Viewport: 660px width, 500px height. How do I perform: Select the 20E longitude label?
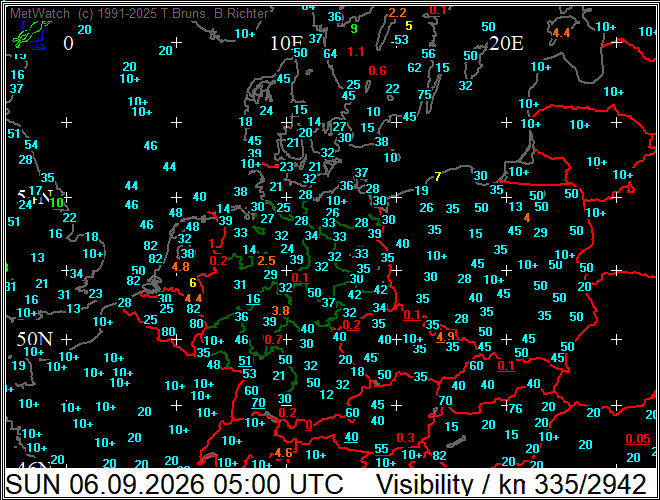click(x=506, y=43)
